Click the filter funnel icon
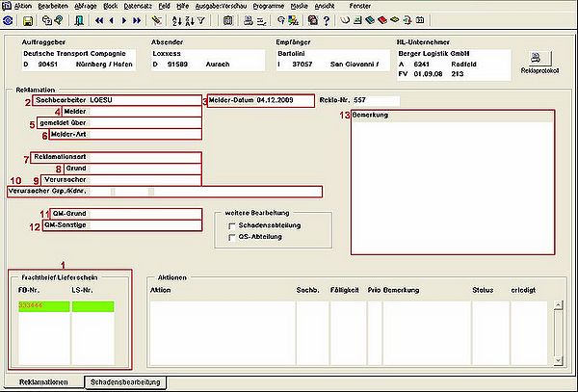This screenshot has width=578, height=392. (x=201, y=20)
